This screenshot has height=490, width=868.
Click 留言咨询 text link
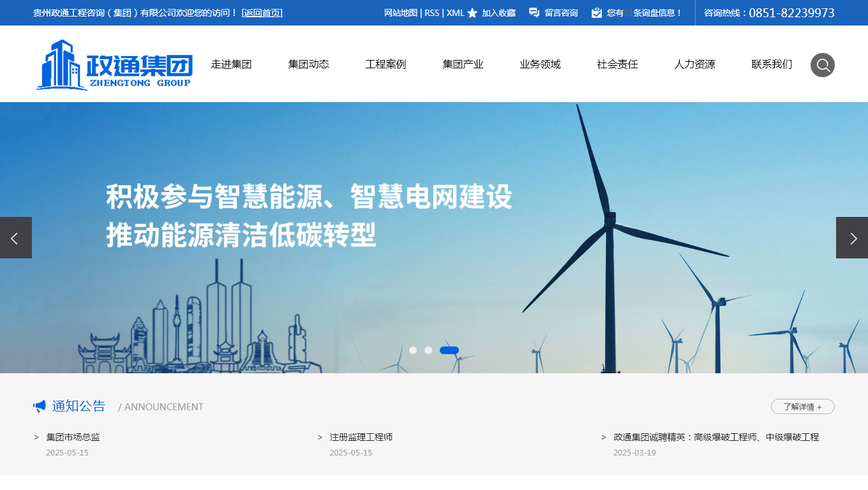[x=561, y=13]
